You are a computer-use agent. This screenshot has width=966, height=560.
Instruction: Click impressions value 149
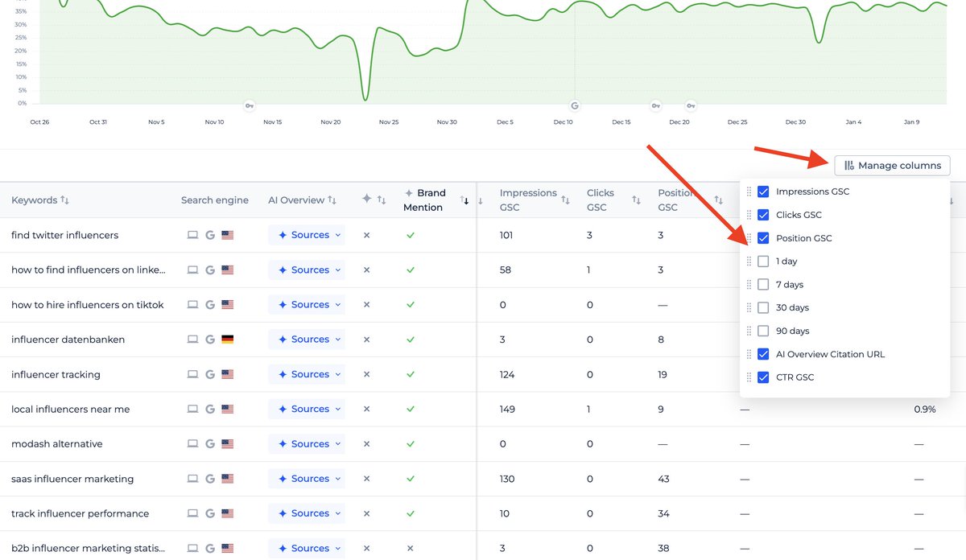507,409
